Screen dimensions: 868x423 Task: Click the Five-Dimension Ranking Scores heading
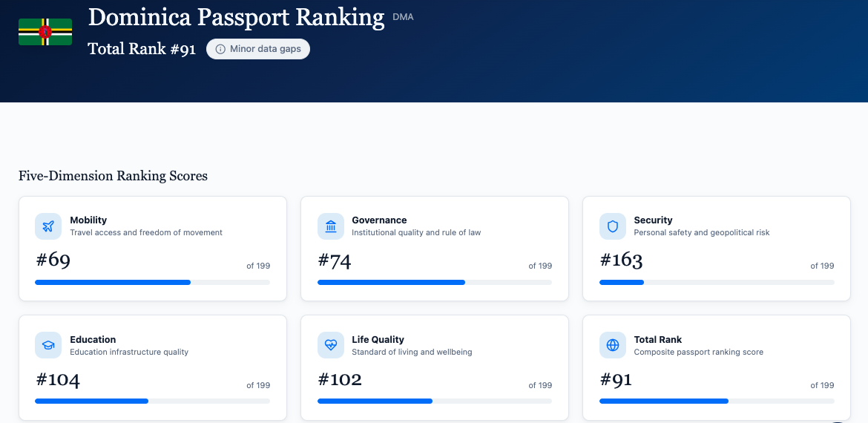(113, 176)
